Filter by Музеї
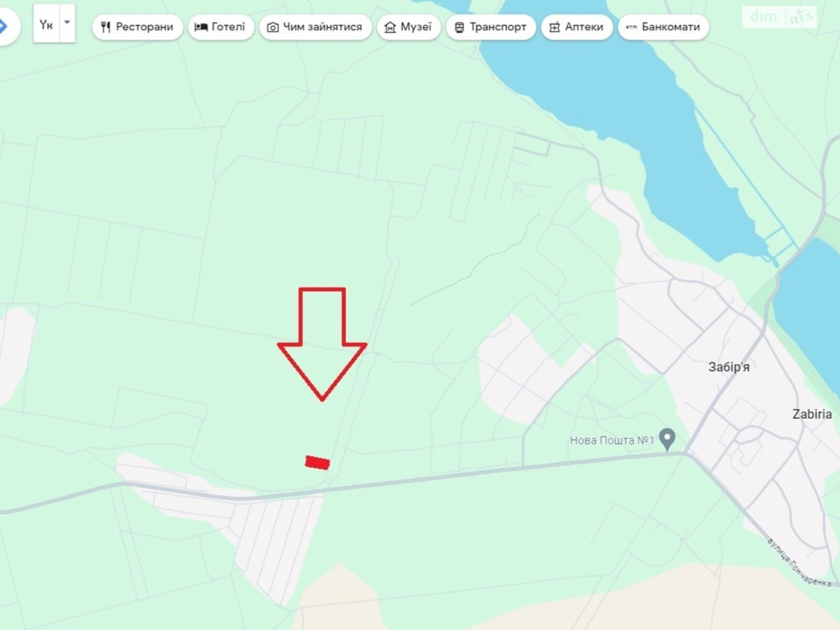Screen dimensions: 840x630 tap(408, 27)
